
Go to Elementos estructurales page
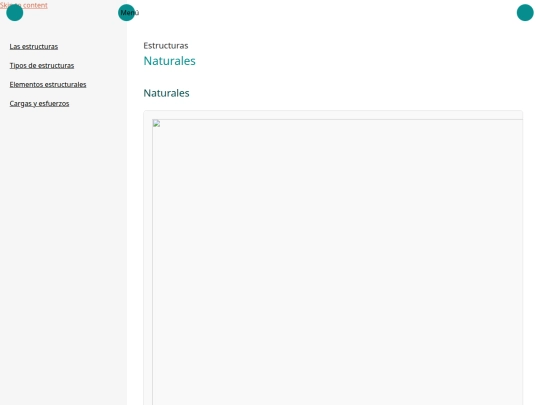pos(48,84)
